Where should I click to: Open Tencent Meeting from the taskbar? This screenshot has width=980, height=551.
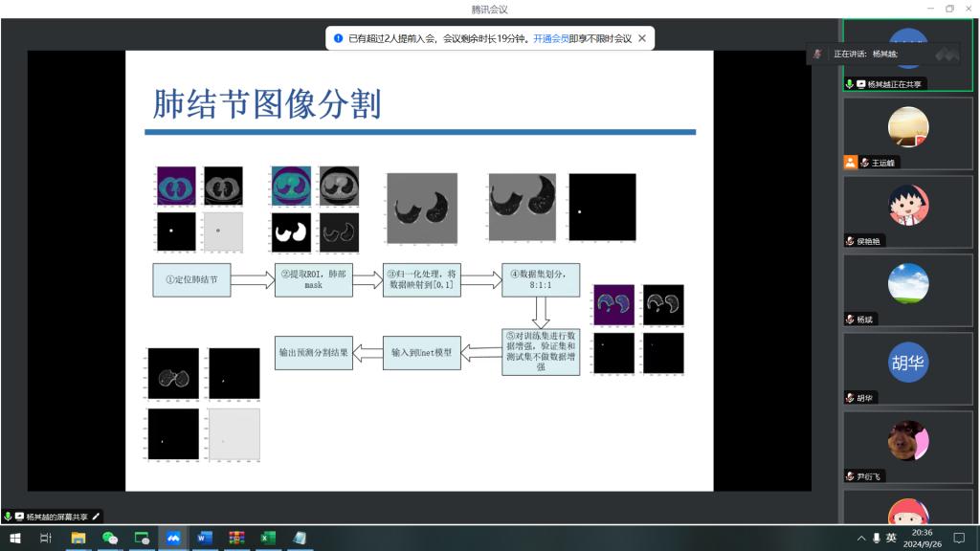(x=173, y=539)
